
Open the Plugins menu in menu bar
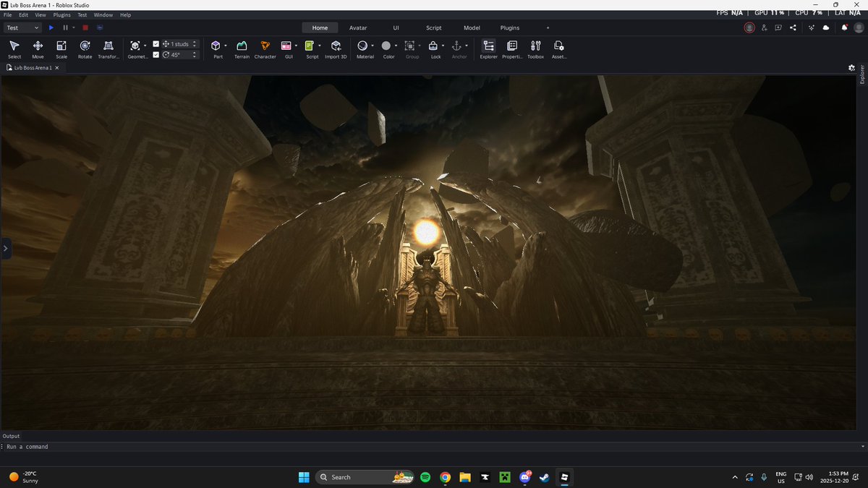tap(61, 14)
